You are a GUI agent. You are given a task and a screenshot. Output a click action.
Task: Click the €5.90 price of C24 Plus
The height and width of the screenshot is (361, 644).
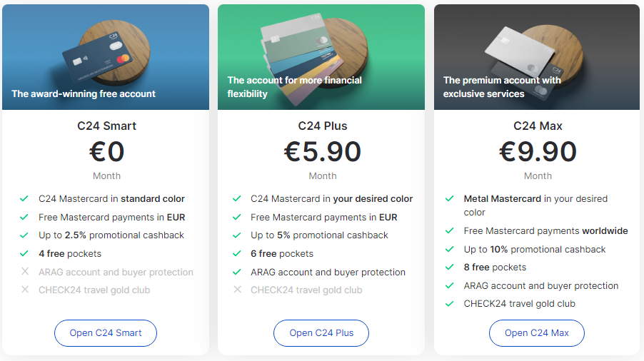(x=323, y=151)
